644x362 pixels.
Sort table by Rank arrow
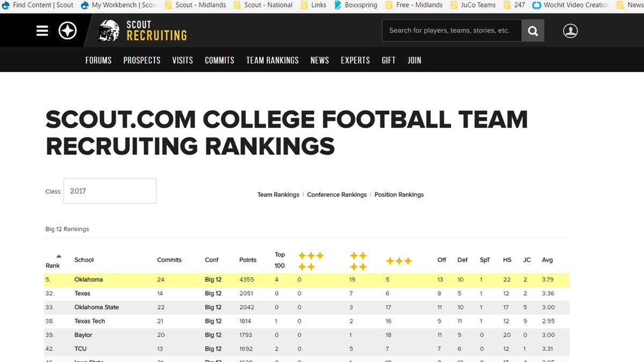(58, 256)
